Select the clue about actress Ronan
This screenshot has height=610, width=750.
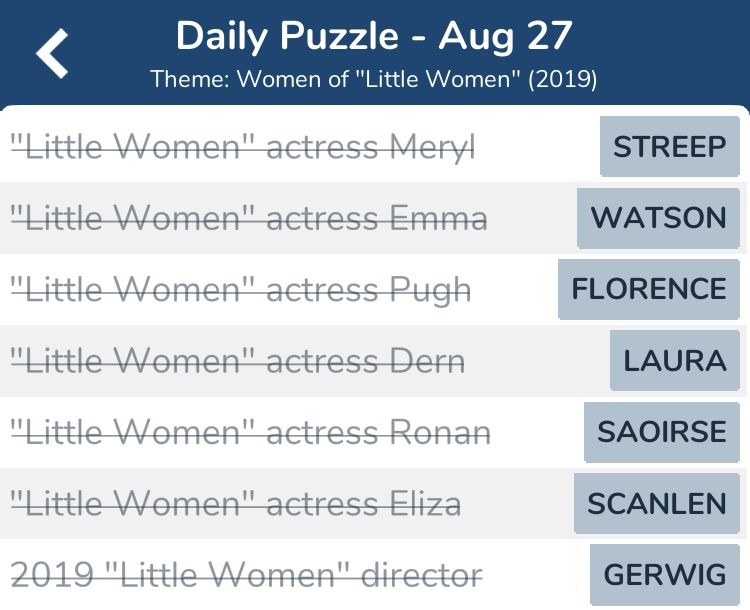[x=250, y=432]
